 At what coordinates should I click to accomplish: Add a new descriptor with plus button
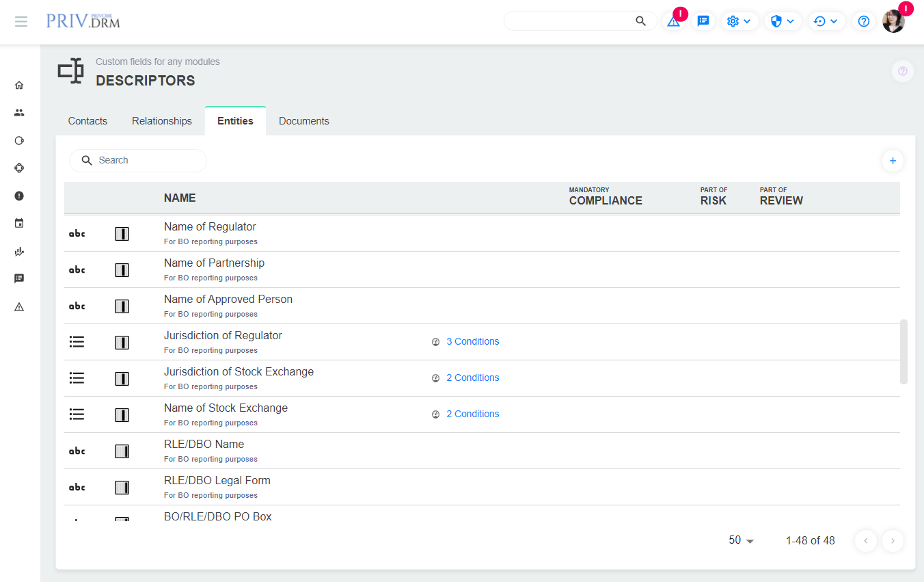(892, 161)
